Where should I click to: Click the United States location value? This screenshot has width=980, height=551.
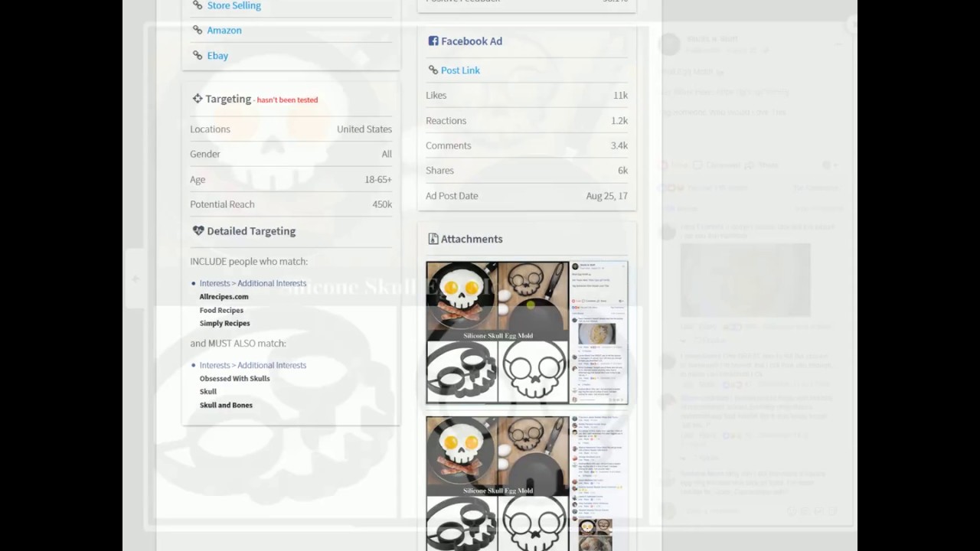(x=364, y=129)
